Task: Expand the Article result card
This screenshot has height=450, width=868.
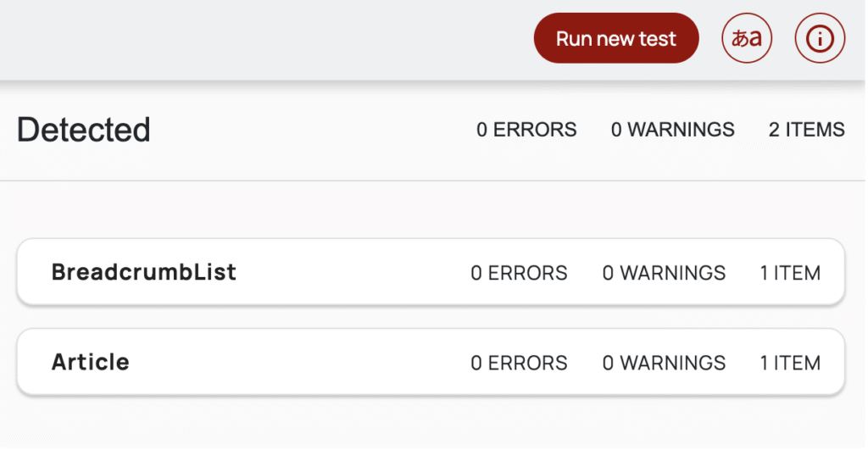Action: (91, 362)
